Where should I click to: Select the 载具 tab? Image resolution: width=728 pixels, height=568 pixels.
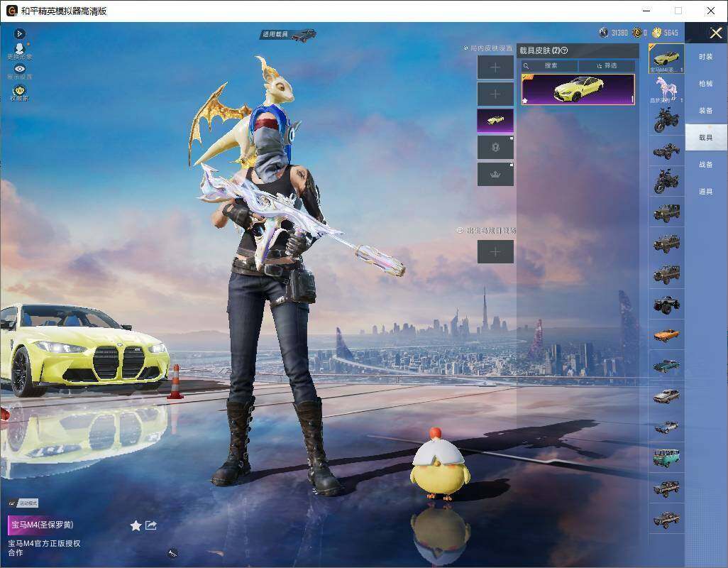click(x=706, y=138)
